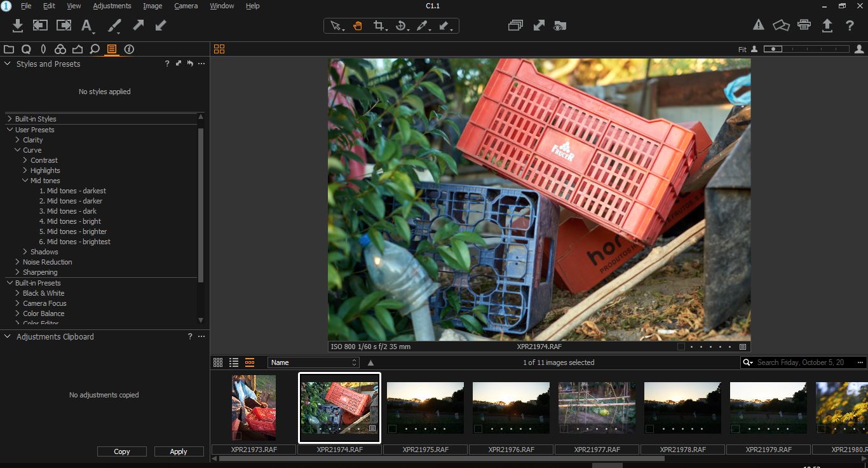Adjust the viewer zoom slider
Image resolution: width=868 pixels, height=468 pixels.
pyautogui.click(x=773, y=49)
